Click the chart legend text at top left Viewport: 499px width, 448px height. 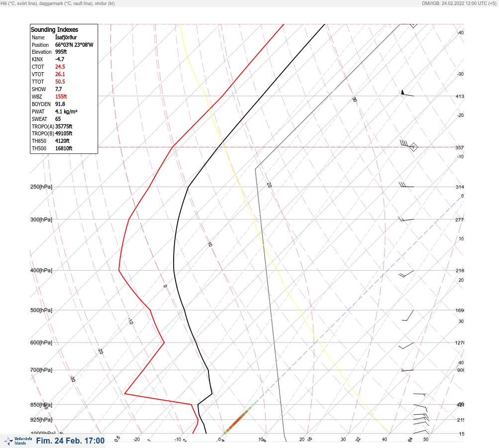[x=58, y=3]
